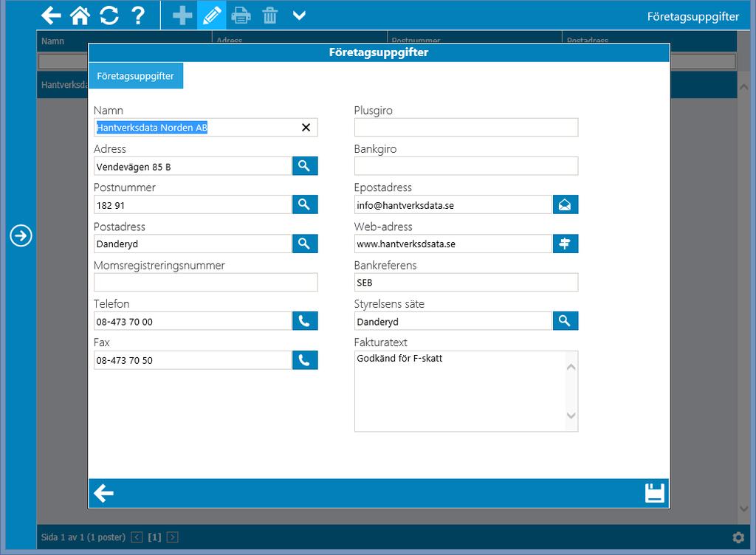Search address next to Vendevägen 85 B
The height and width of the screenshot is (555, 756).
(305, 166)
